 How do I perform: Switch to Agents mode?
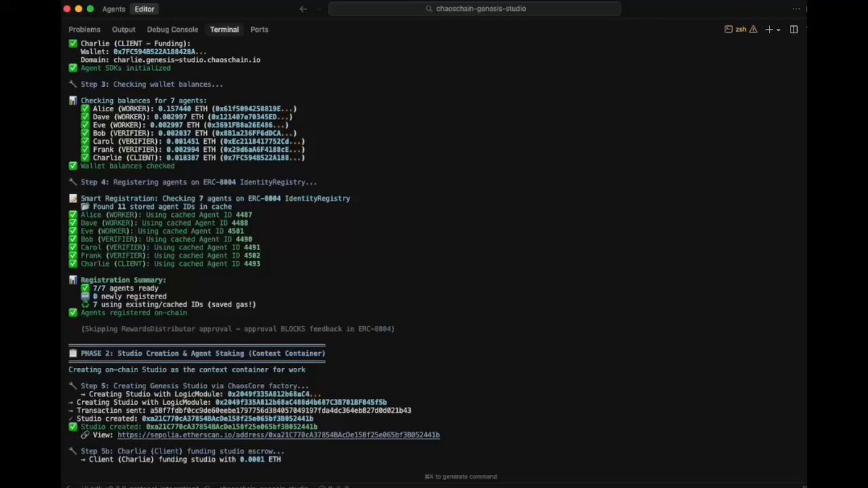(114, 9)
